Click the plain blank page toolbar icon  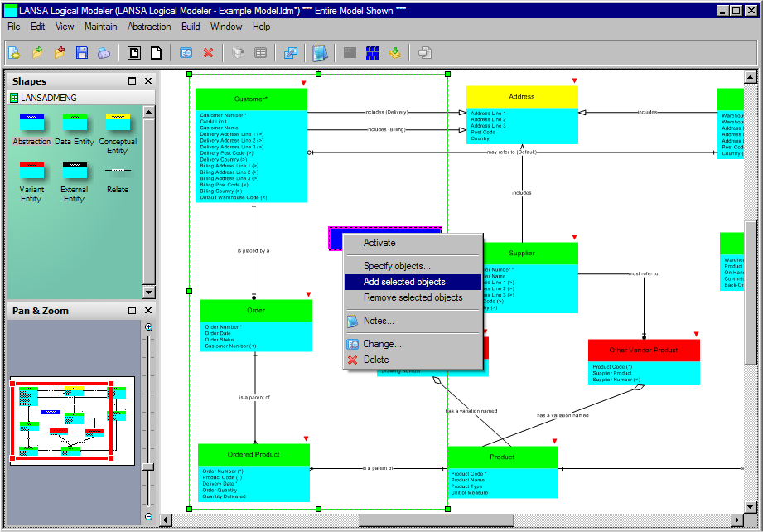click(x=157, y=52)
